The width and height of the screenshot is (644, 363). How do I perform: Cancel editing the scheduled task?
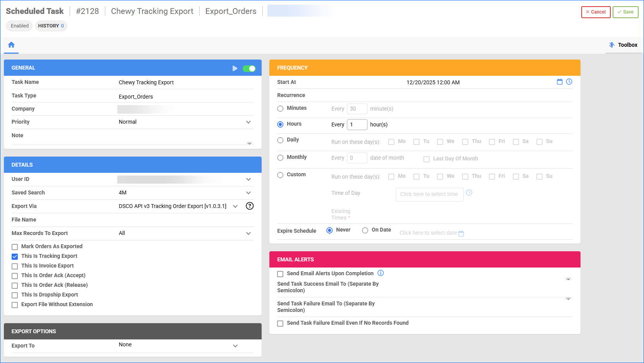click(595, 12)
